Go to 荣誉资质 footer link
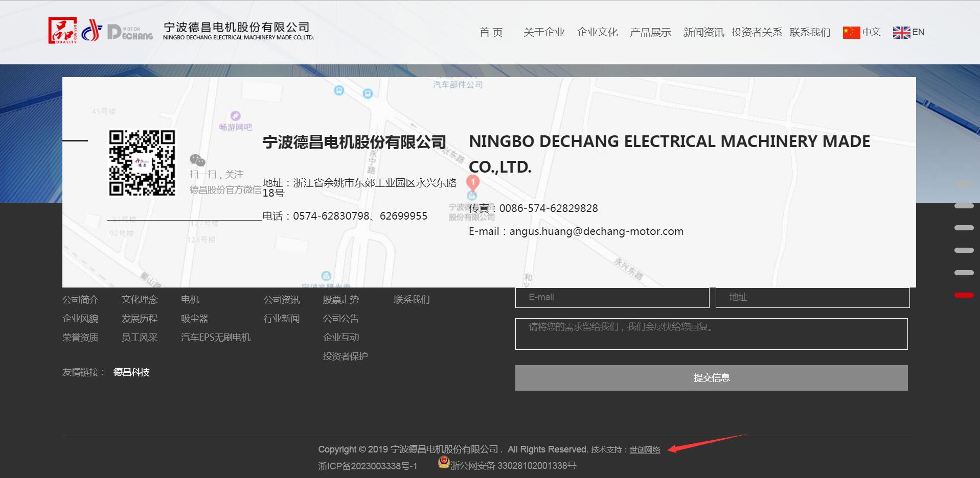Image resolution: width=980 pixels, height=478 pixels. click(x=80, y=338)
